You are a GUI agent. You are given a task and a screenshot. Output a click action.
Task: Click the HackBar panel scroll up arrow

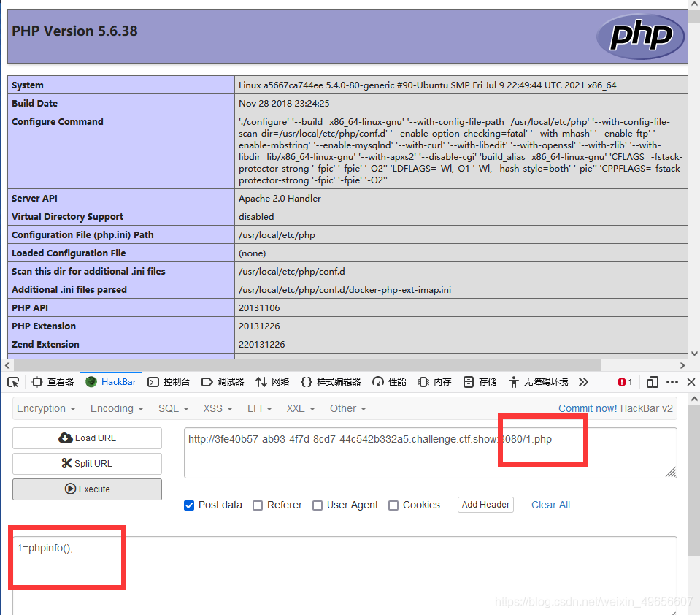coord(694,399)
